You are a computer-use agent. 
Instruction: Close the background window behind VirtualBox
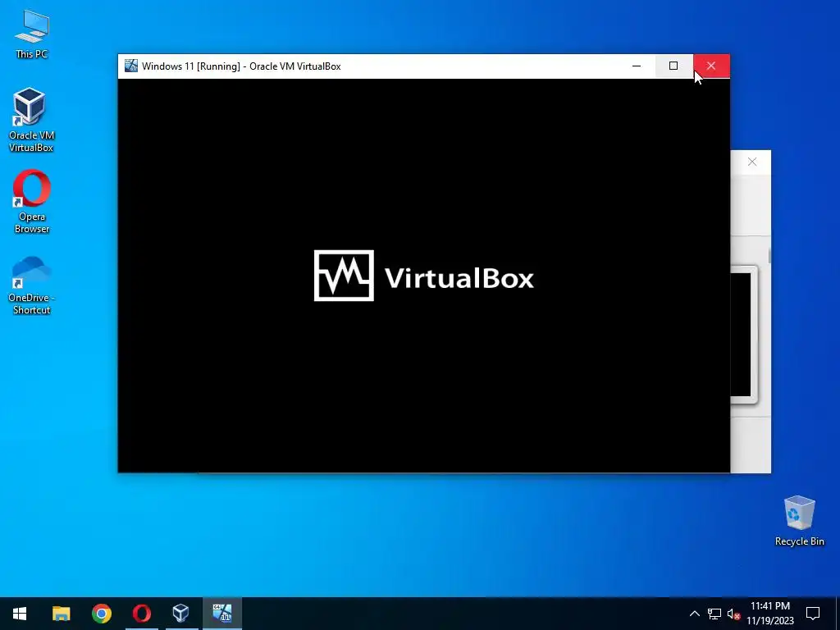pos(752,162)
